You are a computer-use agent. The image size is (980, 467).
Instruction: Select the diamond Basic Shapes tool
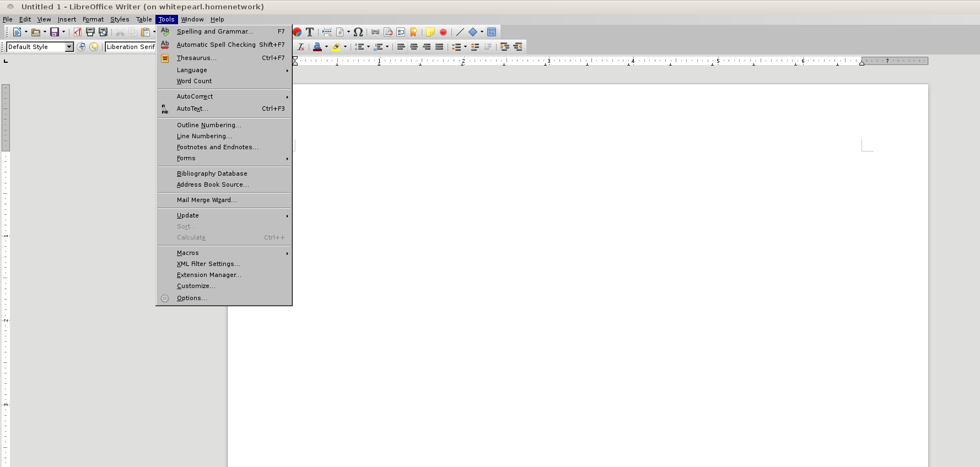[x=473, y=32]
